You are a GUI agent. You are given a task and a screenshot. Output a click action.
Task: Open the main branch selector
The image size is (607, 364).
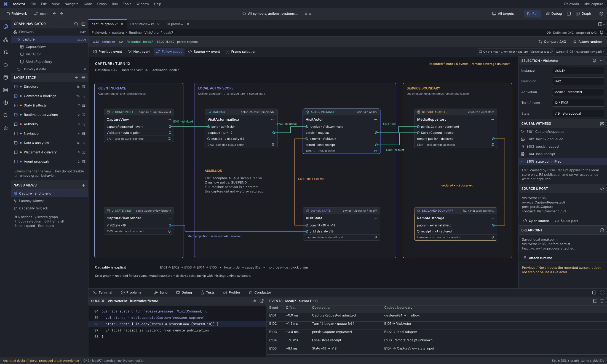[x=41, y=14]
